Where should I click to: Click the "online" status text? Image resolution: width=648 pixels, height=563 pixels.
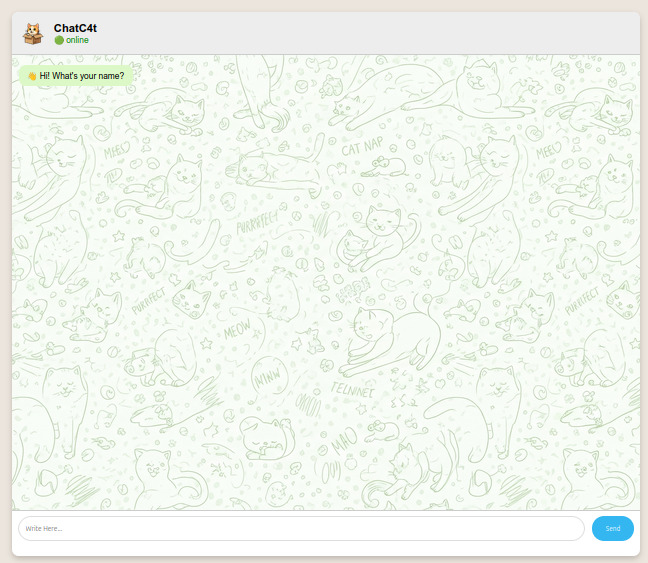[77, 41]
